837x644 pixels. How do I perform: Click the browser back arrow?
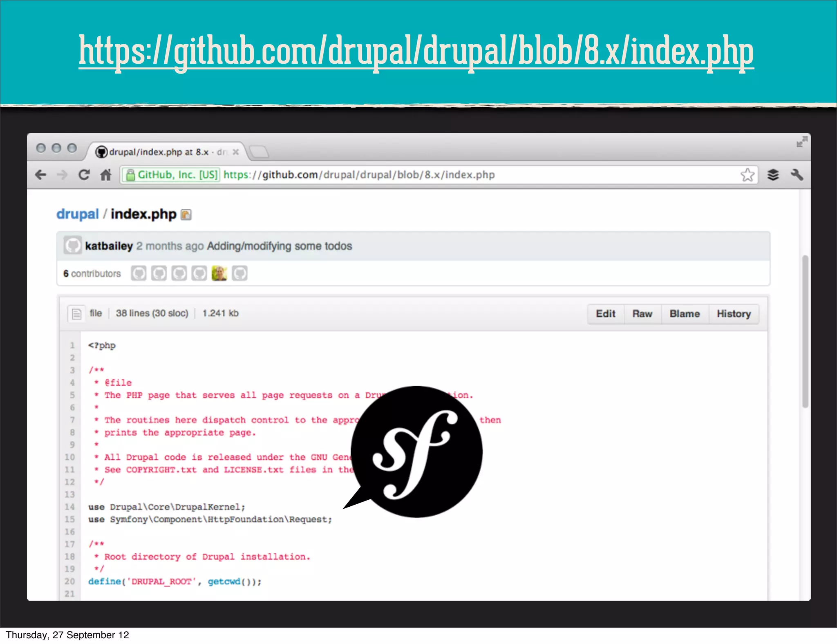[40, 175]
